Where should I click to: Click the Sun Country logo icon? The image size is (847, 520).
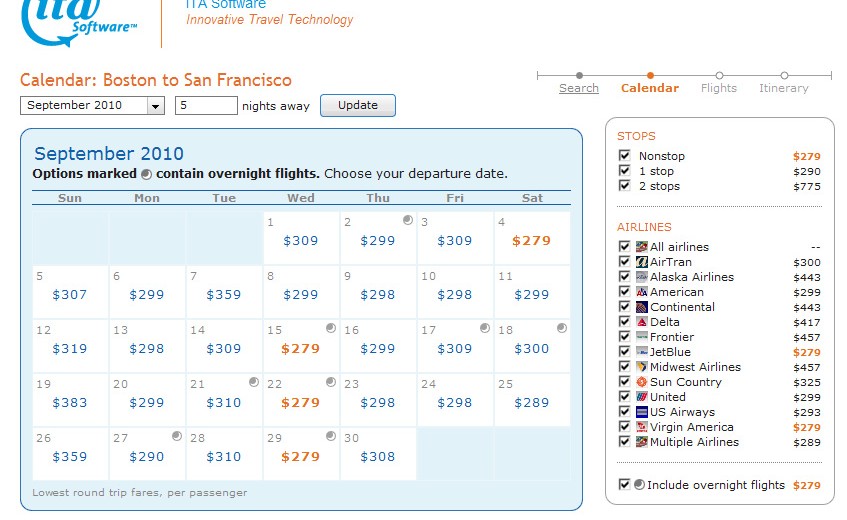point(641,382)
